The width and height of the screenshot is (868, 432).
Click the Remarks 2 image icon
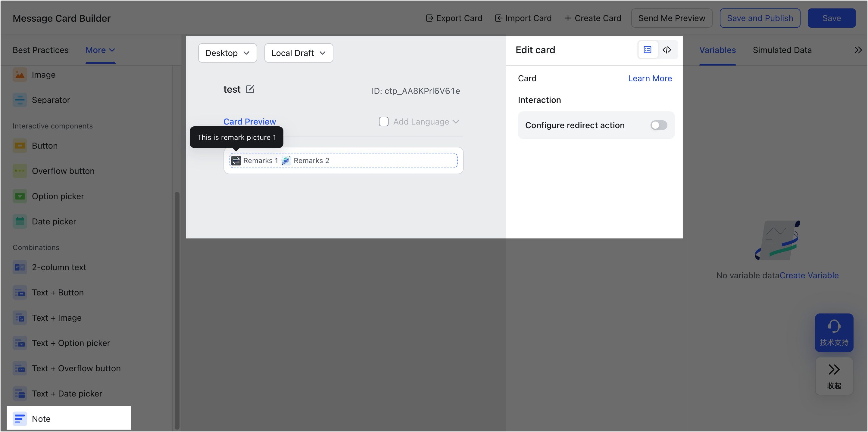coord(286,160)
